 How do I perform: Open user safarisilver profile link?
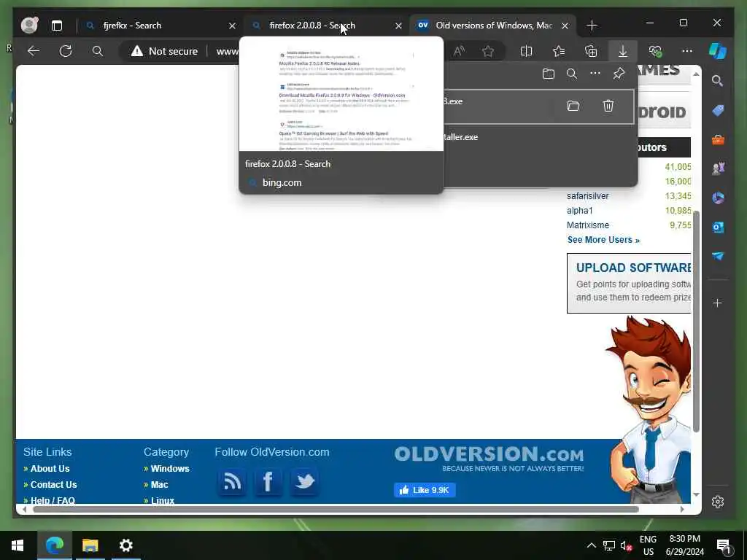click(587, 195)
